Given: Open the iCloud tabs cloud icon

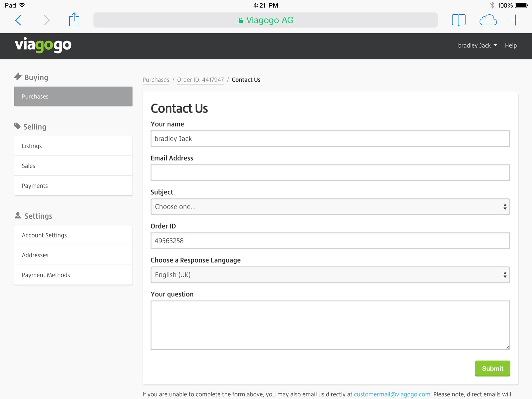Looking at the screenshot, I should pyautogui.click(x=488, y=20).
